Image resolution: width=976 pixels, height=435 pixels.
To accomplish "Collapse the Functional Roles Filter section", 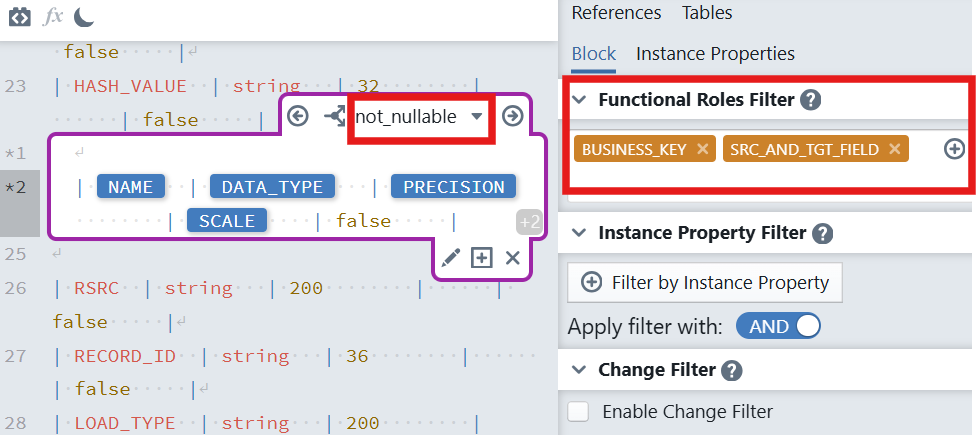I will coord(579,100).
